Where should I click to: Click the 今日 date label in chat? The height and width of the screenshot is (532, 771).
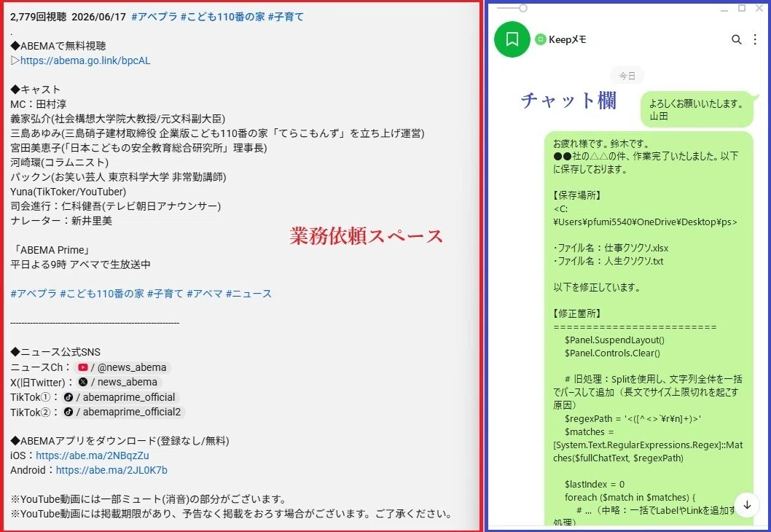tap(627, 76)
